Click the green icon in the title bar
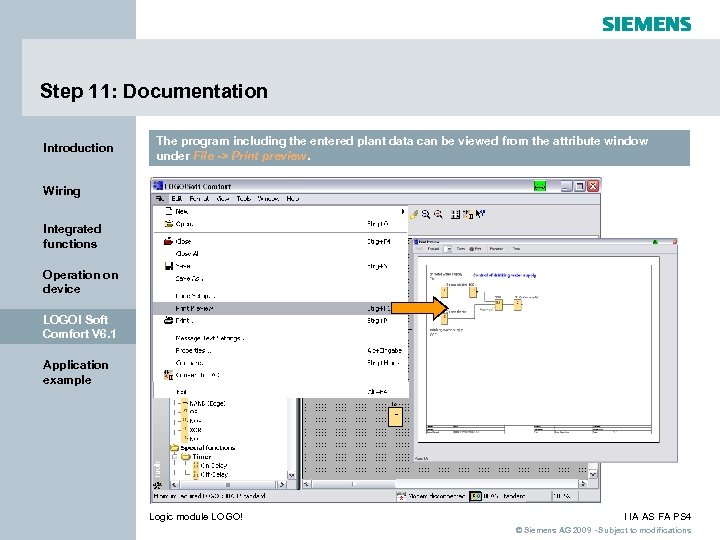Screen dimensions: 720x540 [x=540, y=186]
